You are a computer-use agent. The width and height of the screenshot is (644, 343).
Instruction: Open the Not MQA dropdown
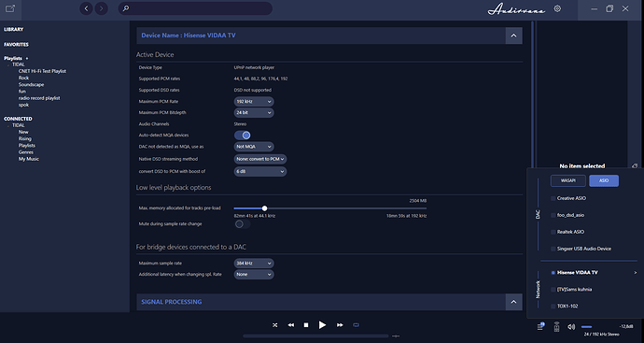tap(254, 147)
